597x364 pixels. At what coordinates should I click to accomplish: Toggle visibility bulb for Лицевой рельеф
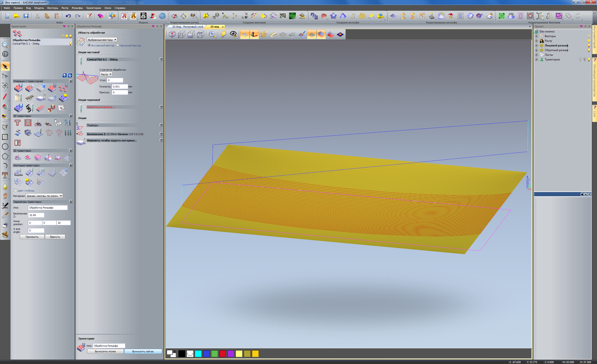[x=589, y=45]
